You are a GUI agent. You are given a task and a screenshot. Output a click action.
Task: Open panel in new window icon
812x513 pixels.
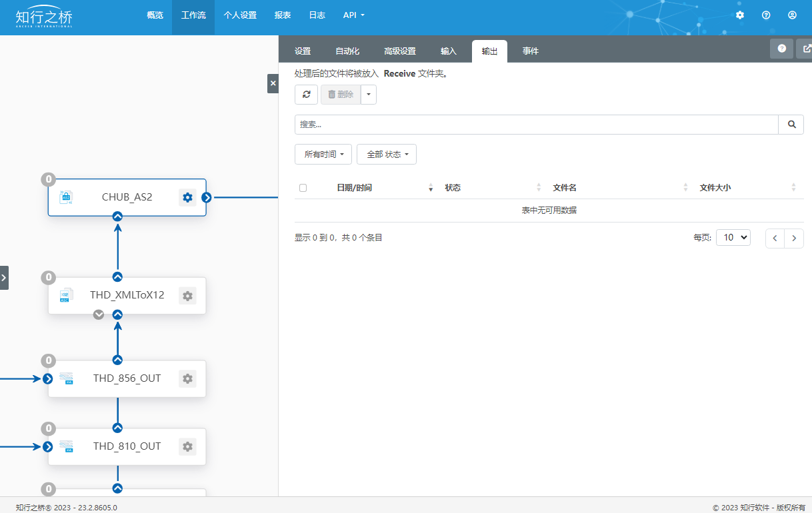point(805,49)
